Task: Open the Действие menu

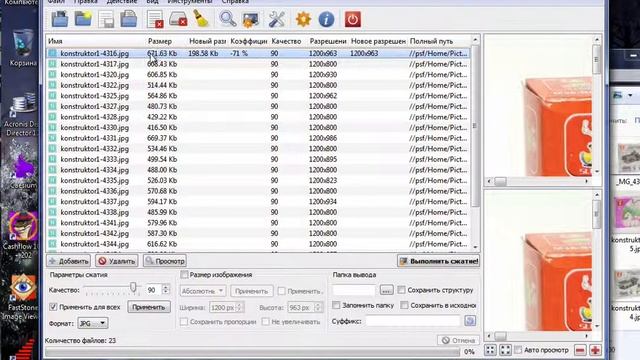Action: [122, 2]
